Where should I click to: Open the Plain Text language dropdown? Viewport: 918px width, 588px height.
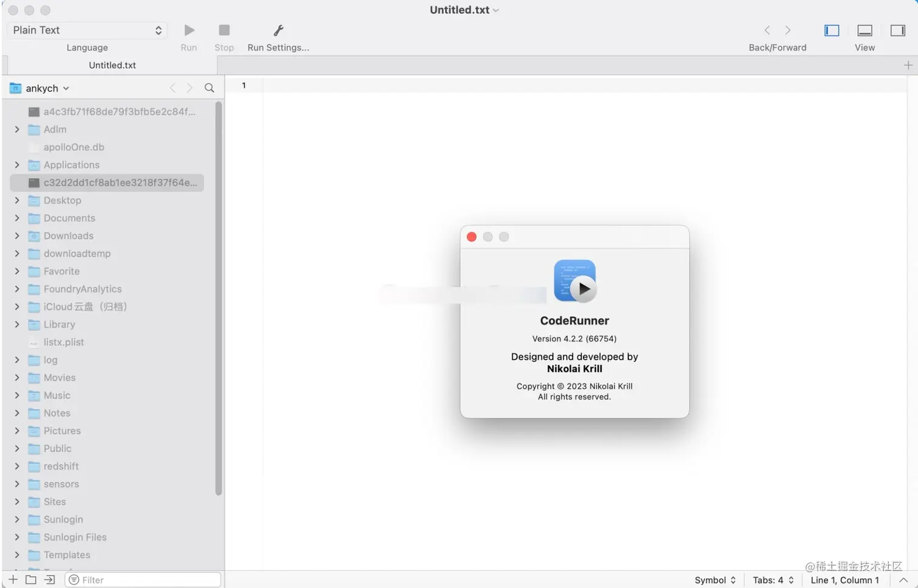pos(87,30)
